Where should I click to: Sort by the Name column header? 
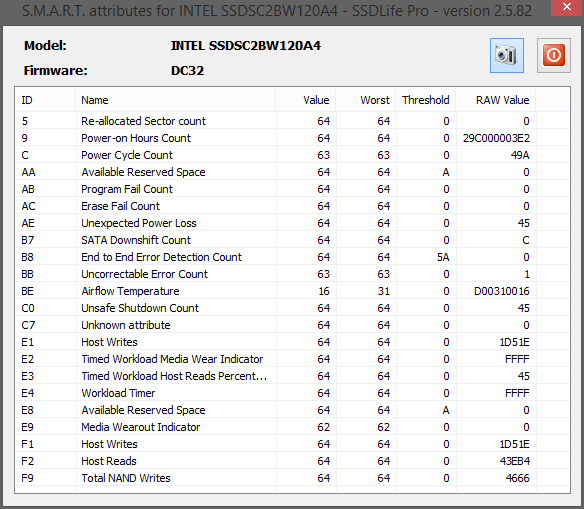click(x=176, y=100)
